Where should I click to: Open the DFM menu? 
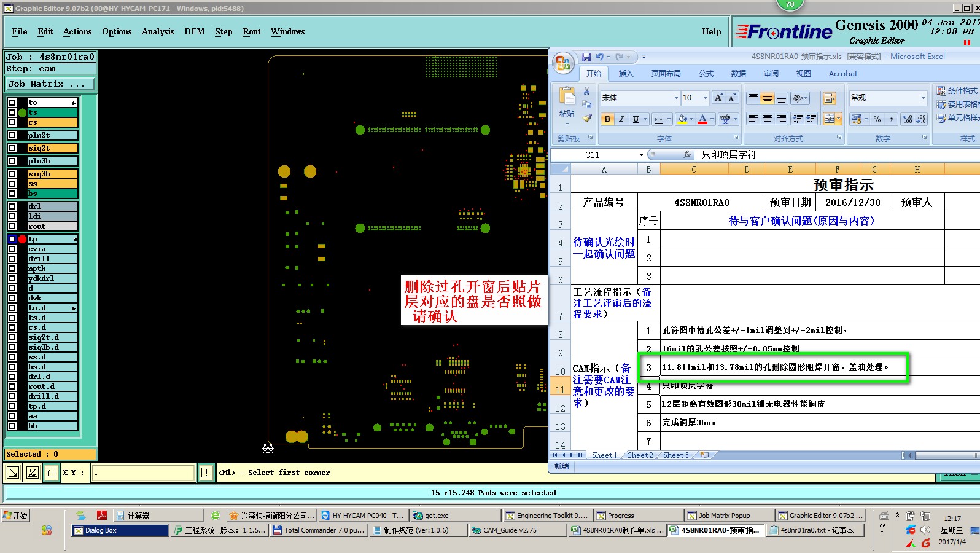tap(195, 31)
